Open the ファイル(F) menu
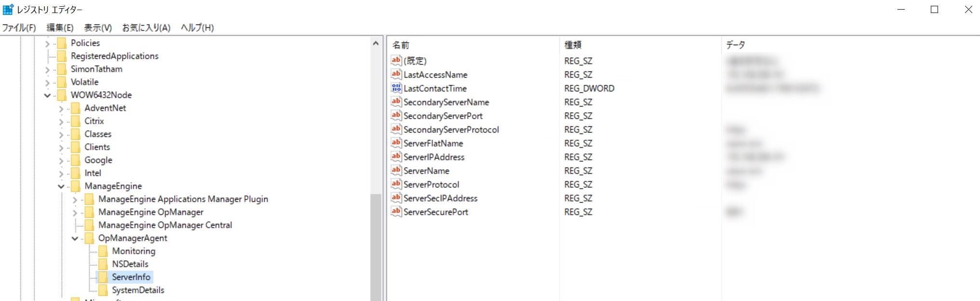This screenshot has width=980, height=301. (19, 27)
